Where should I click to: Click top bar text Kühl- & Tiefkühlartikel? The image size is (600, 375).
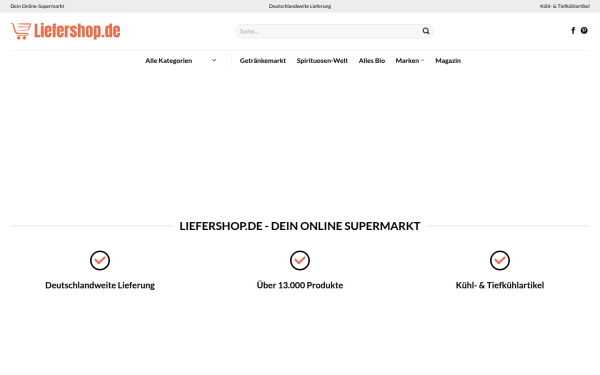pos(564,6)
